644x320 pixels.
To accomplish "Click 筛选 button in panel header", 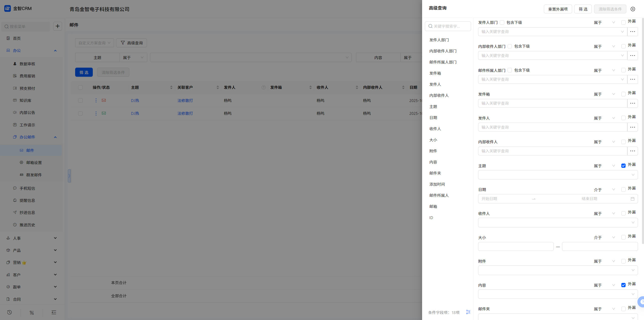I will (583, 9).
